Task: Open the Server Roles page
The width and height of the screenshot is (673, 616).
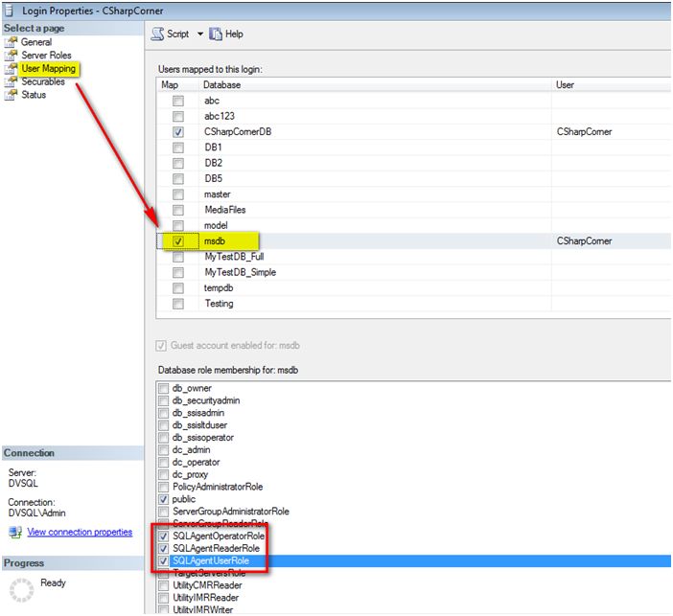Action: (46, 56)
